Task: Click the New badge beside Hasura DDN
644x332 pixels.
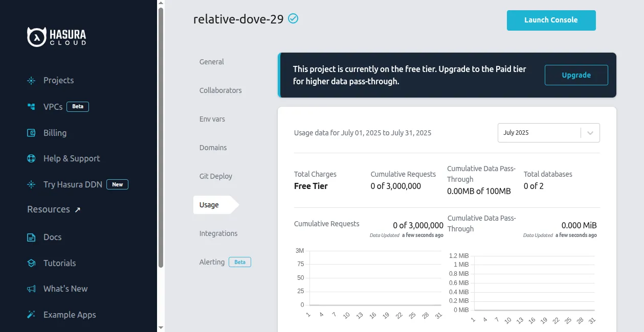Action: pyautogui.click(x=117, y=184)
